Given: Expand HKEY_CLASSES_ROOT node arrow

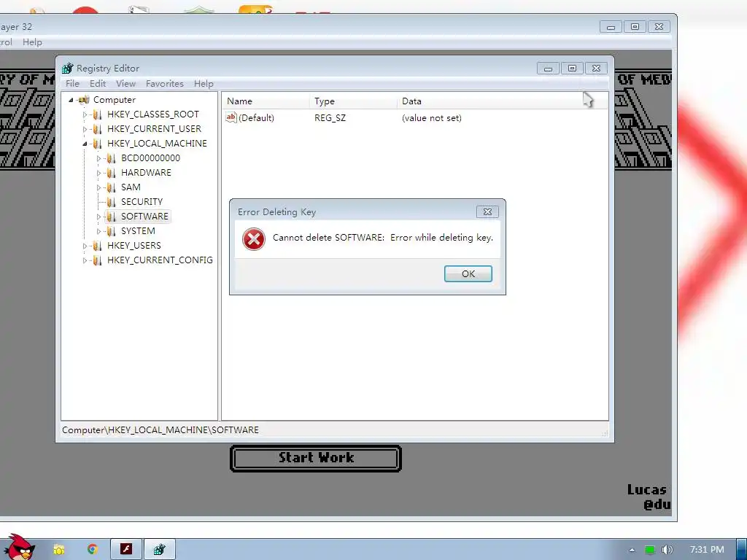Looking at the screenshot, I should tap(85, 114).
